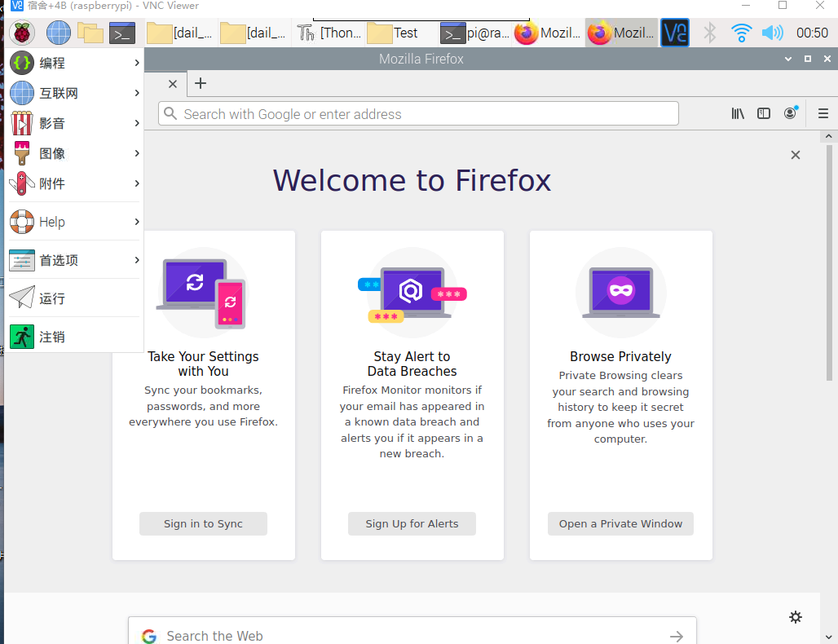The height and width of the screenshot is (644, 838).
Task: Open the Firefox hamburger menu
Action: tap(823, 113)
